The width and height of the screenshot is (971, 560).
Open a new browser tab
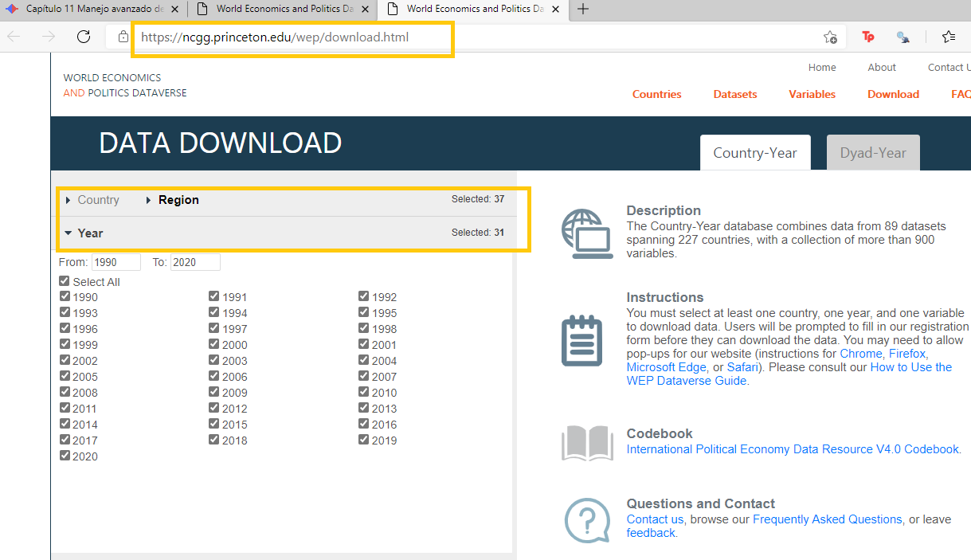[583, 9]
